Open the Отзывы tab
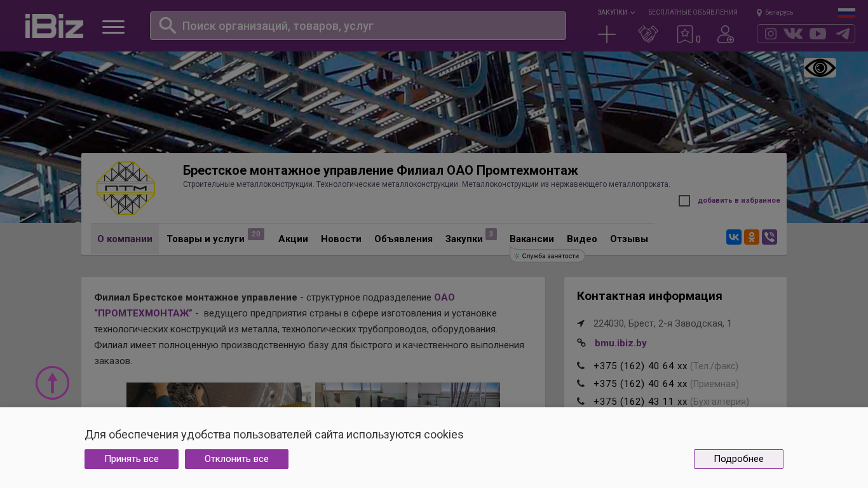 629,239
